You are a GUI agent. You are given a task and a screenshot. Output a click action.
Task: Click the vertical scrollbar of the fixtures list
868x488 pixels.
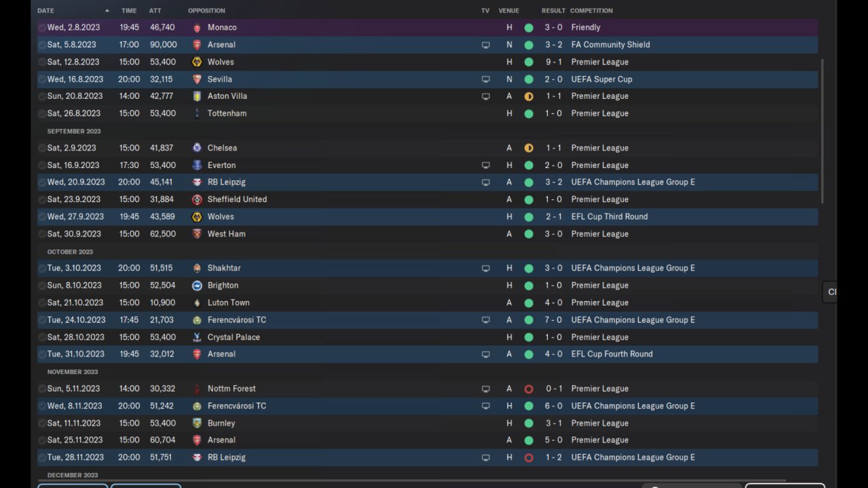click(x=823, y=129)
